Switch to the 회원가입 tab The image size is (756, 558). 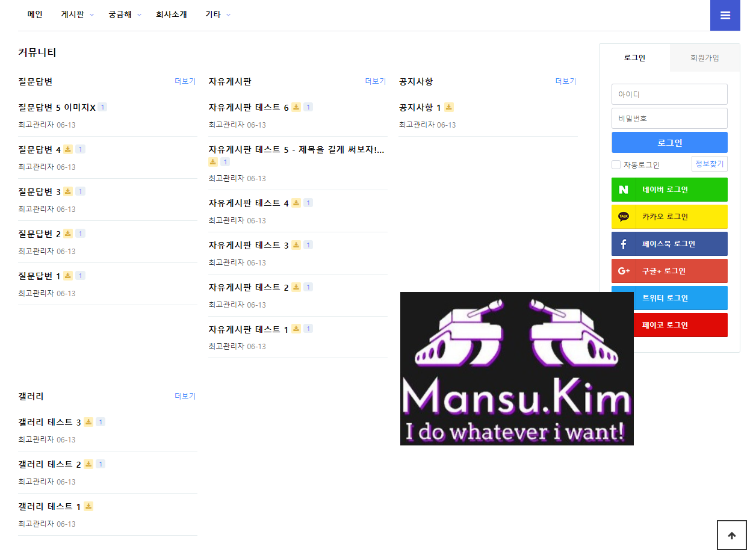[704, 58]
